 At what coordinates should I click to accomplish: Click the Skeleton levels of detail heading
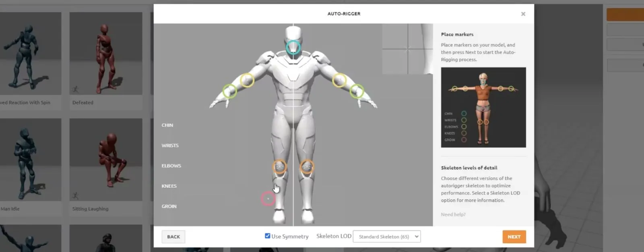[469, 168]
